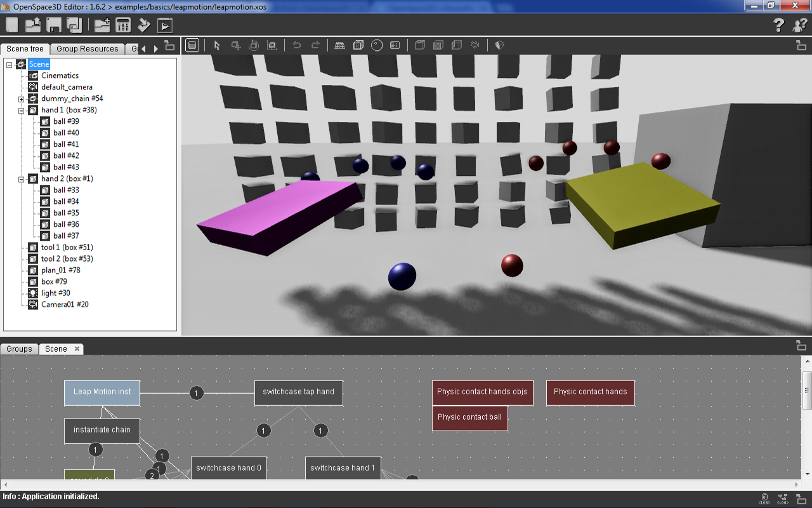The image size is (812, 508).
Task: Click the undo arrow icon
Action: point(296,46)
